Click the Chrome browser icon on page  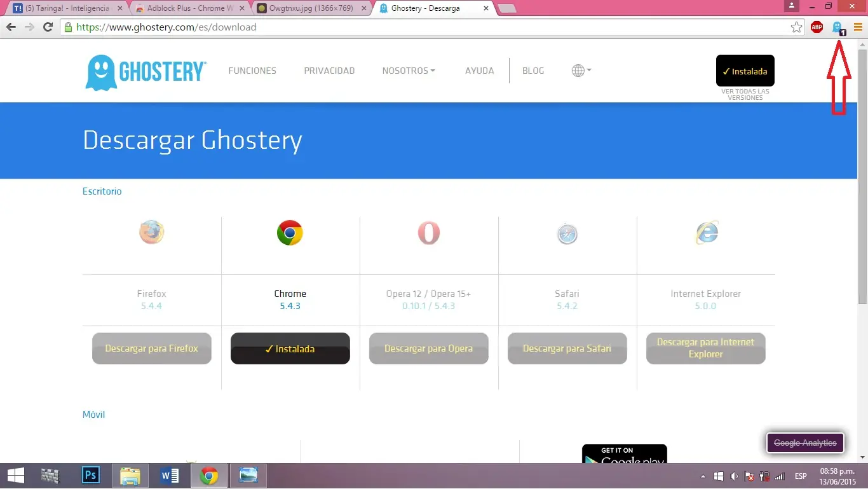pos(290,233)
